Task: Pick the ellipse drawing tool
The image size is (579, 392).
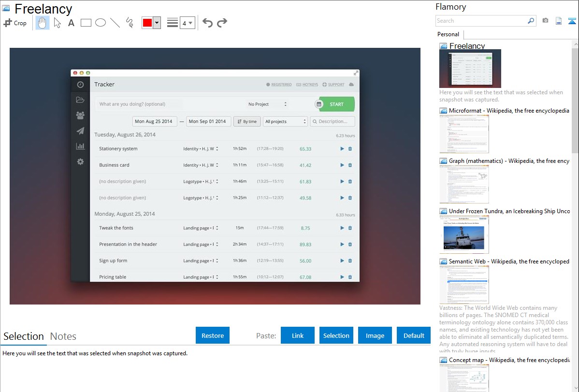Action: (x=101, y=23)
